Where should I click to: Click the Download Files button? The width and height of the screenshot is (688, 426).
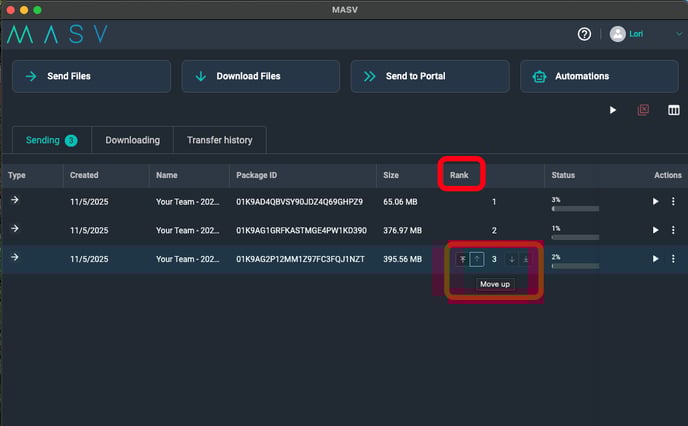point(261,76)
